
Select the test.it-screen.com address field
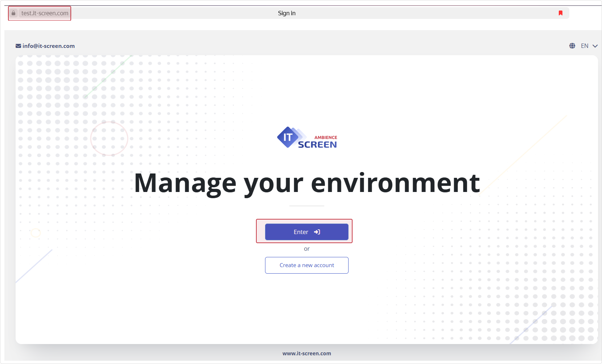(45, 13)
